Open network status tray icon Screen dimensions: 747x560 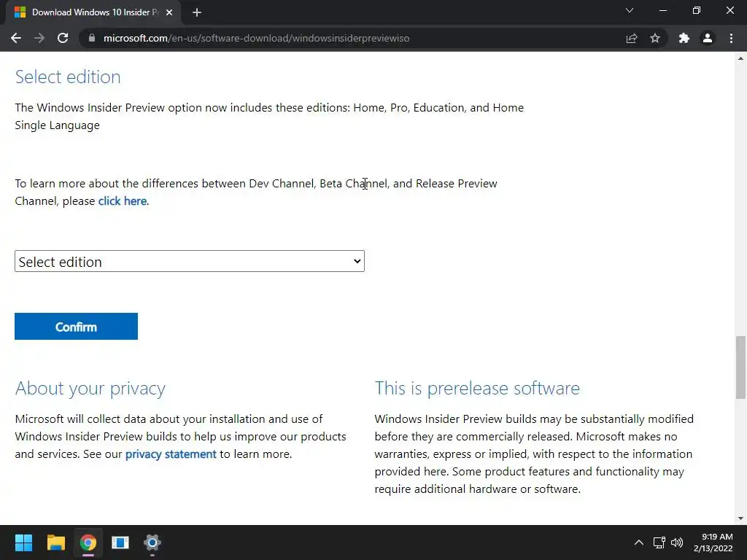click(659, 542)
